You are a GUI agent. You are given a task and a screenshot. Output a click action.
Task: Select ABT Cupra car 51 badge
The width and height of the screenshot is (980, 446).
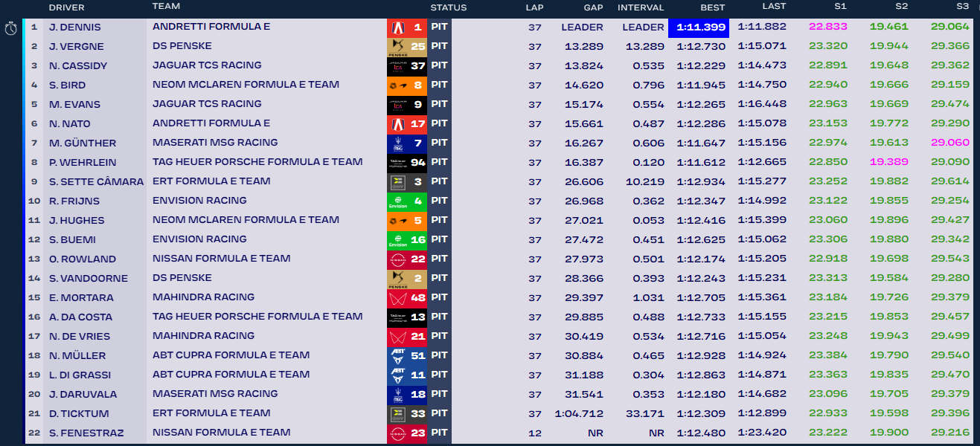[406, 356]
